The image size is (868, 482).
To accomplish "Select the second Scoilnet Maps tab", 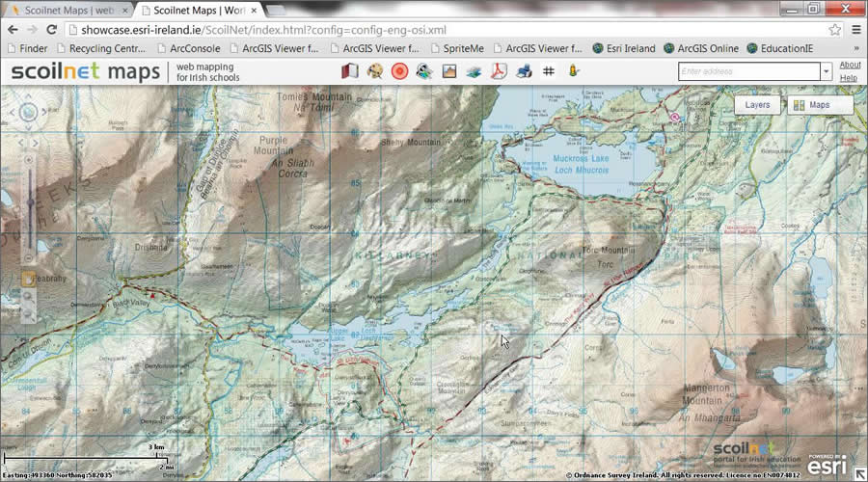I will click(x=200, y=11).
